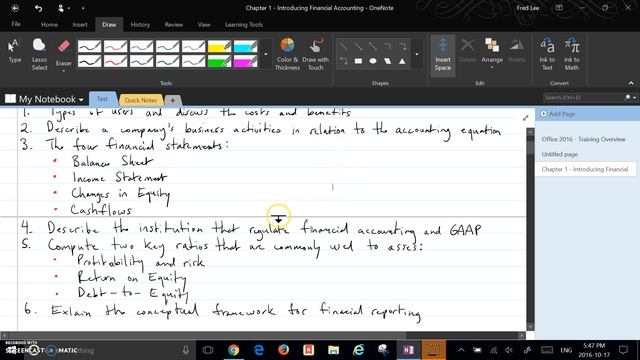
Task: Click the vertical scrollbar of the page
Action: point(530,229)
